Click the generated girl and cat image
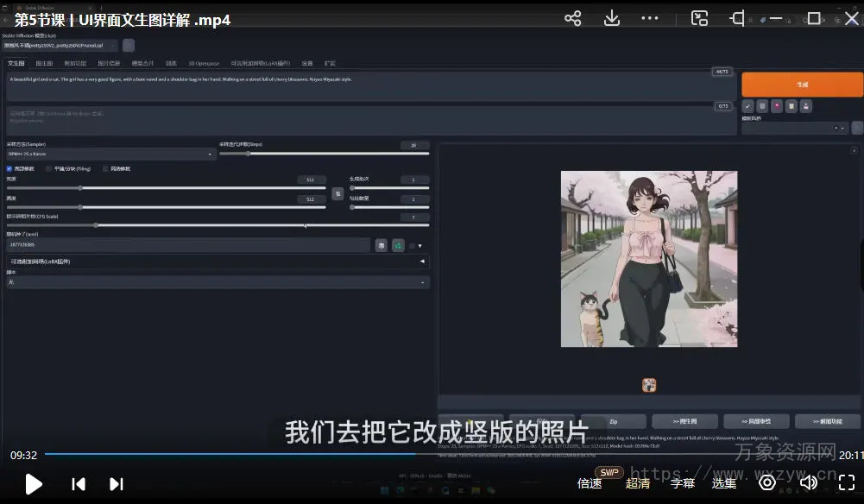The height and width of the screenshot is (504, 864). (x=649, y=259)
